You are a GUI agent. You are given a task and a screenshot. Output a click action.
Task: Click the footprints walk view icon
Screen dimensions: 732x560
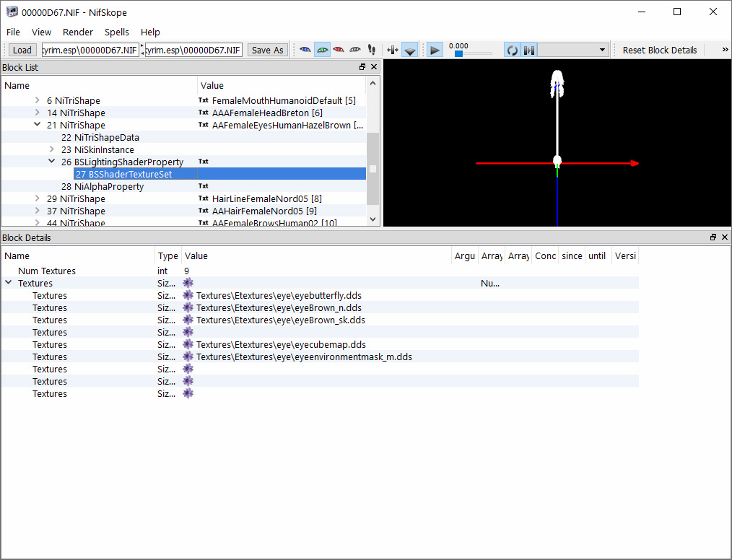click(x=372, y=50)
